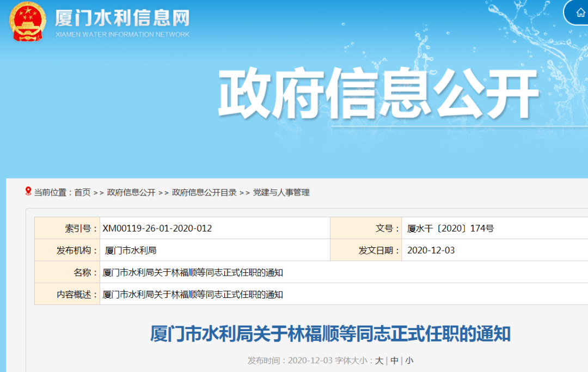This screenshot has width=588, height=372.
Task: Open the home icon button
Action: tap(580, 13)
